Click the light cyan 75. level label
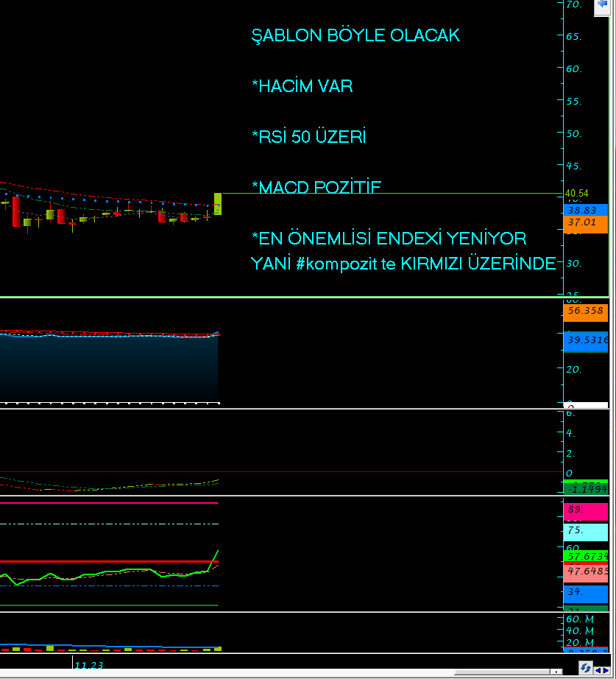Image resolution: width=616 pixels, height=679 pixels. (x=586, y=532)
